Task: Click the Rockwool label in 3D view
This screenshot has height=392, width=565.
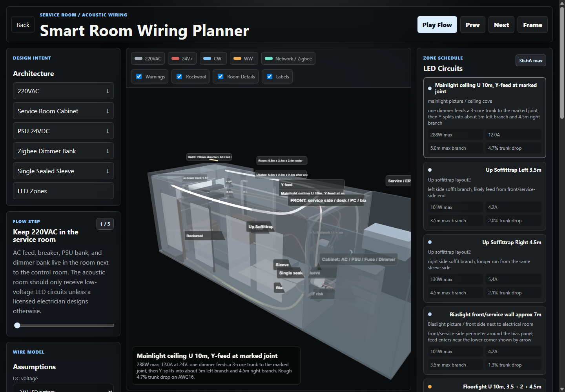Action: (x=205, y=236)
